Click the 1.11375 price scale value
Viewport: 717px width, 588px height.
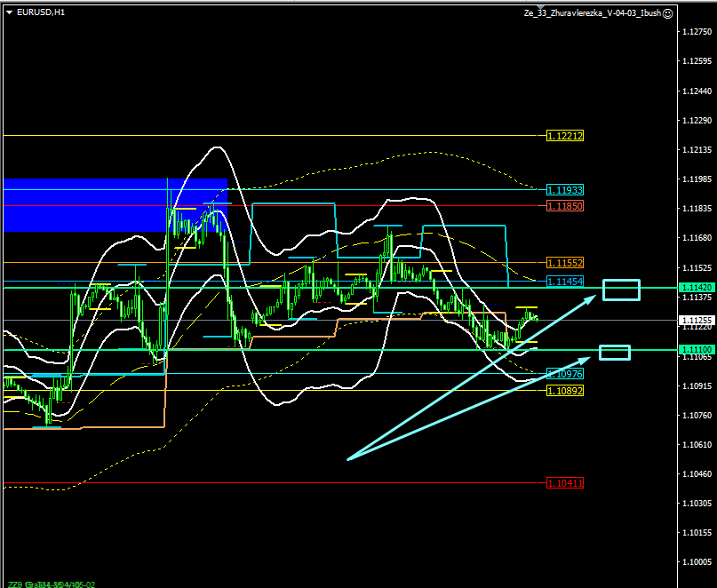point(697,298)
